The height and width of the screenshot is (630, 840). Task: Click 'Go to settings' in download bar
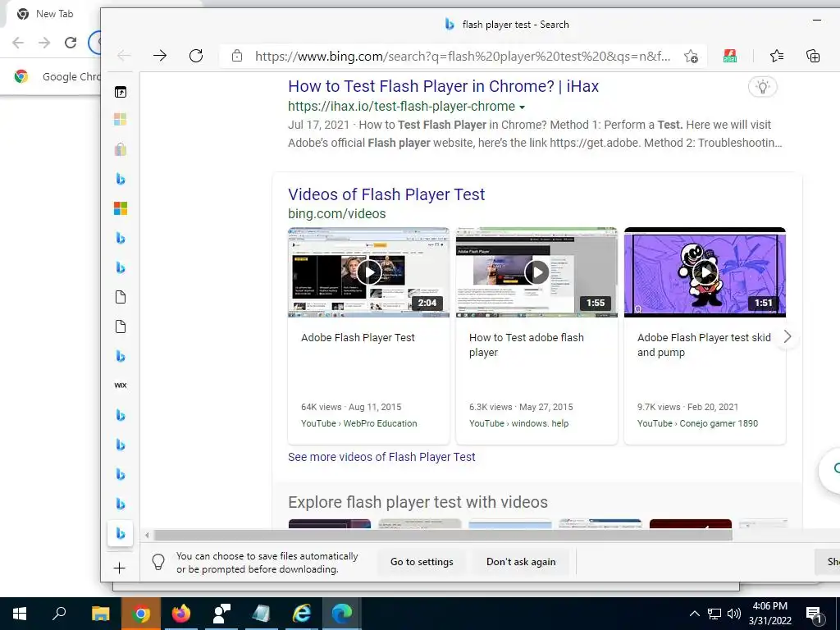tap(422, 562)
